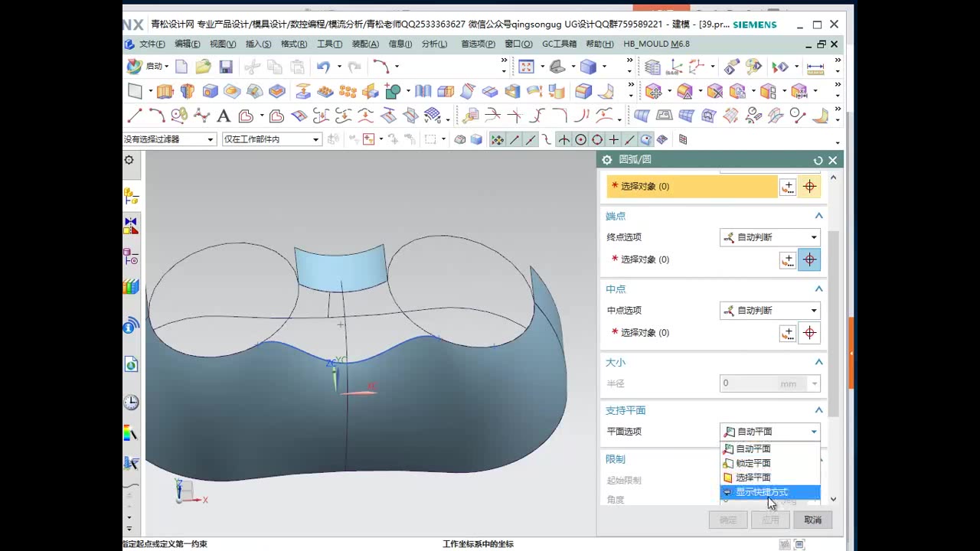Click the Undo icon in the top toolbar
Viewport: 980px width, 551px height.
[x=323, y=67]
